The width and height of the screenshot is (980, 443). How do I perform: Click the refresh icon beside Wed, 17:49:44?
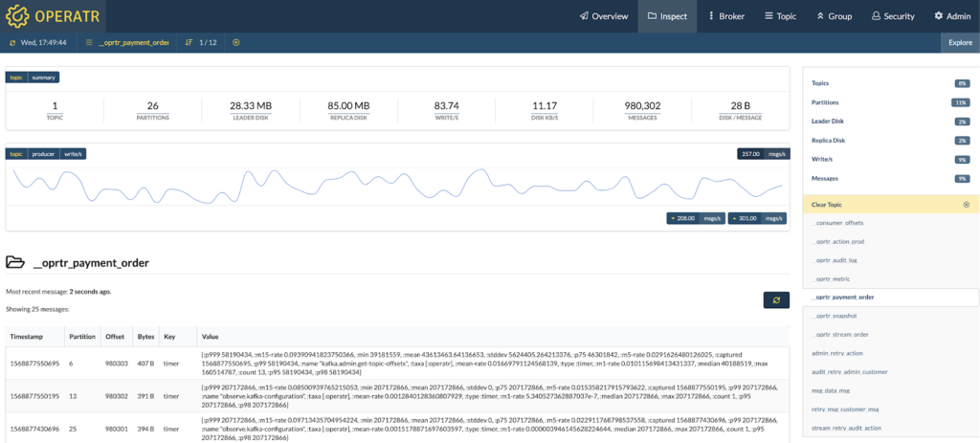(x=12, y=42)
